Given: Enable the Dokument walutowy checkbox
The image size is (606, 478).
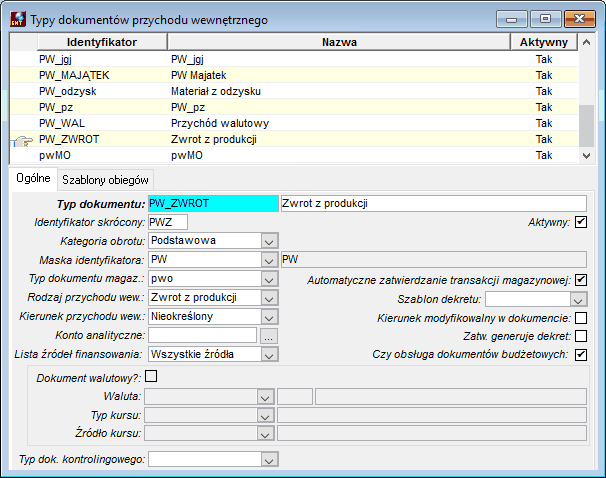Looking at the screenshot, I should [x=151, y=376].
